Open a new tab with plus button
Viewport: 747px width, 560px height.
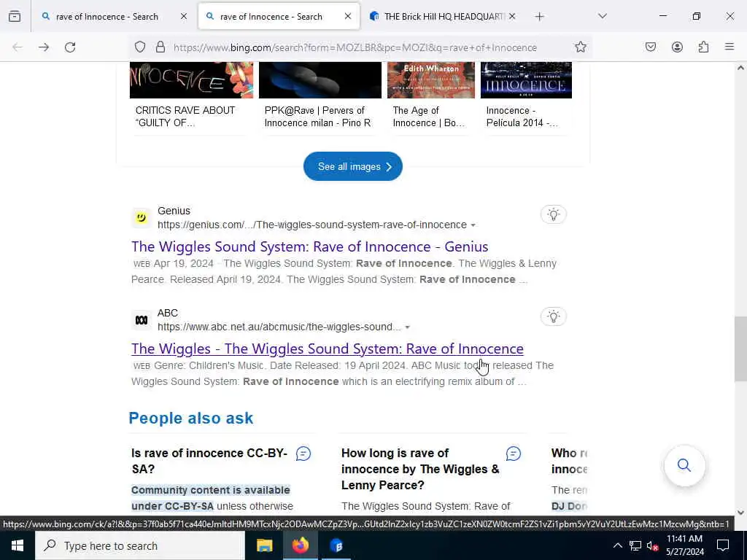[539, 17]
